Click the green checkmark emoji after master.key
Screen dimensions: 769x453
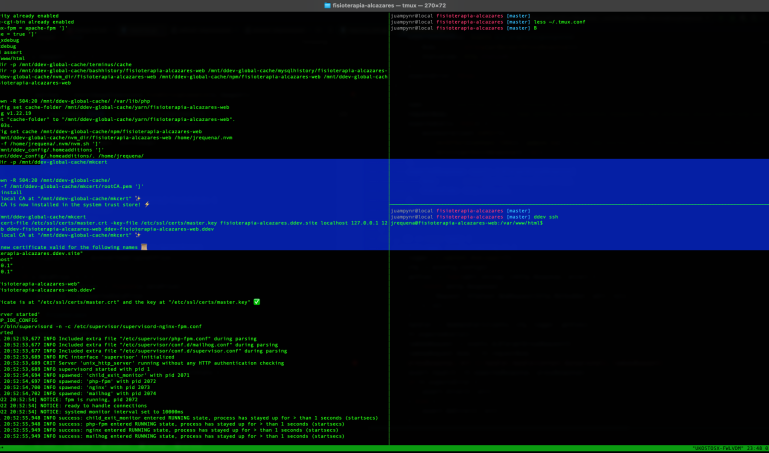256,302
